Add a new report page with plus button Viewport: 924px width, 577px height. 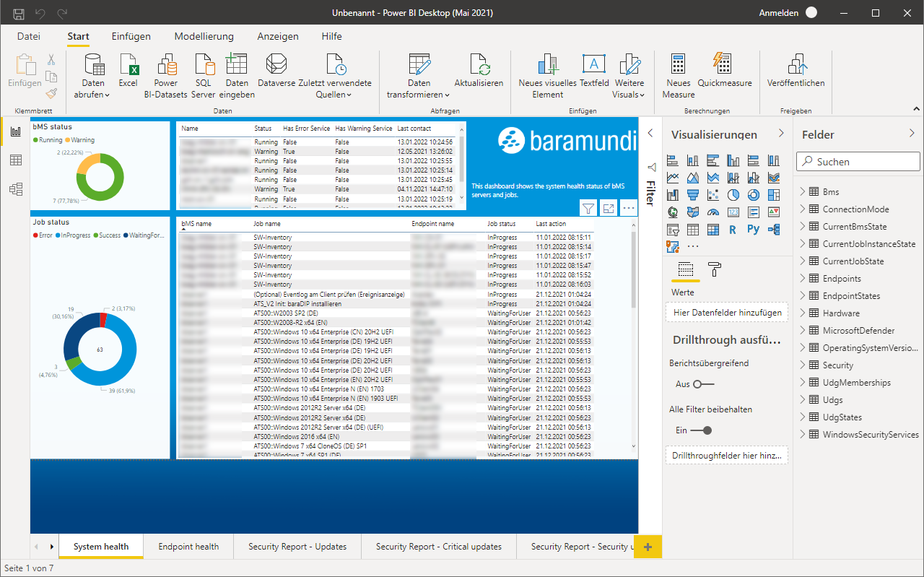coord(648,547)
